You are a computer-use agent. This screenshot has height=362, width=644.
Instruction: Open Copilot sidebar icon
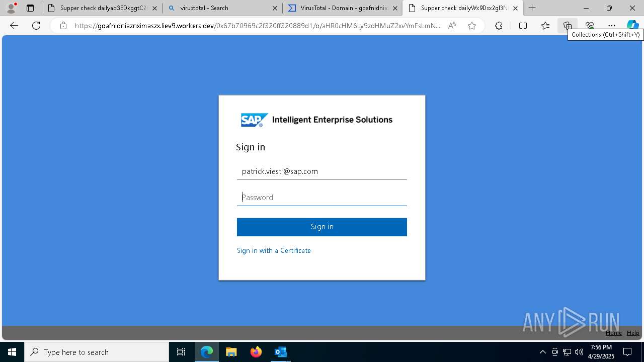[632, 26]
